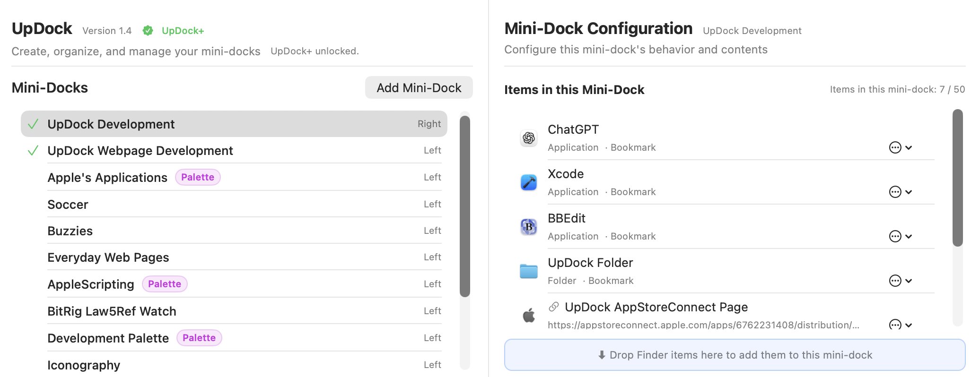Expand the chevron menu for UpDock Folder
Viewport: 980px width, 377px height.
pos(909,281)
